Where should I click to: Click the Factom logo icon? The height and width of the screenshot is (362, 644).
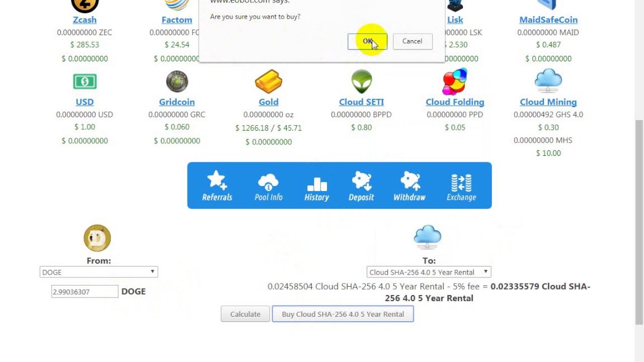[x=177, y=5]
